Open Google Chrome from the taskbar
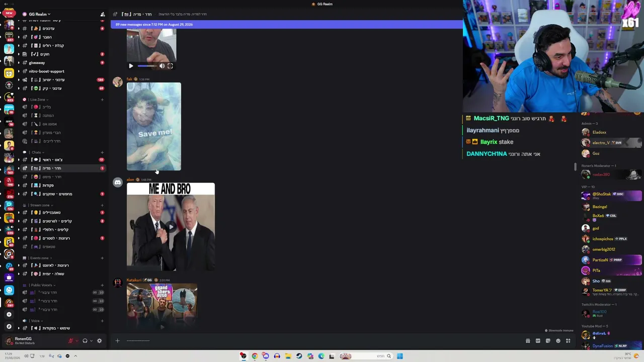This screenshot has width=644, height=362. coord(255,356)
